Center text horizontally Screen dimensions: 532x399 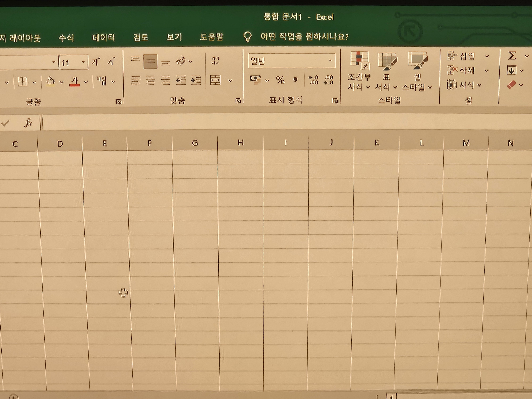point(151,80)
